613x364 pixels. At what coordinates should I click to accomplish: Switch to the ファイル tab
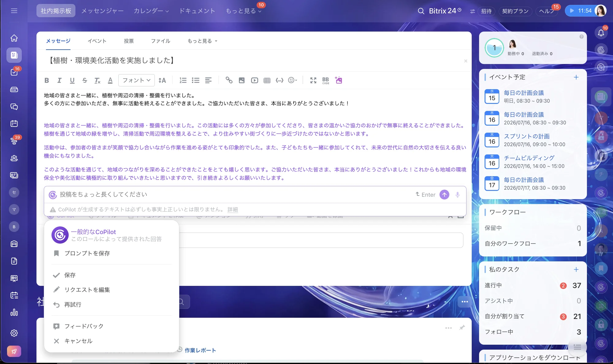point(161,41)
